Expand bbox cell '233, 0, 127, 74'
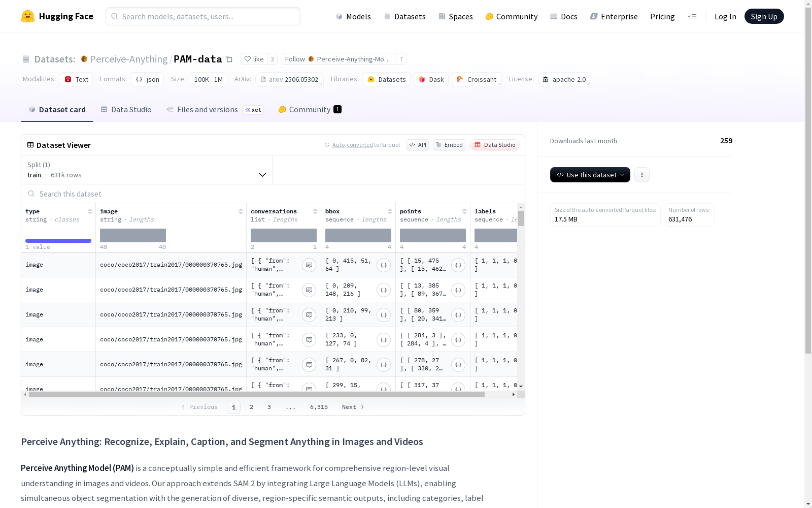The image size is (812, 508). coord(384,340)
